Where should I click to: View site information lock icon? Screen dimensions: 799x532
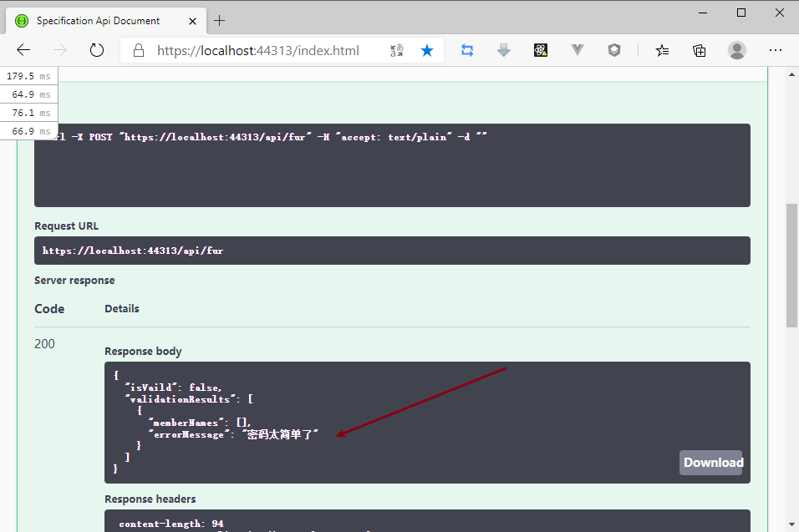(139, 50)
